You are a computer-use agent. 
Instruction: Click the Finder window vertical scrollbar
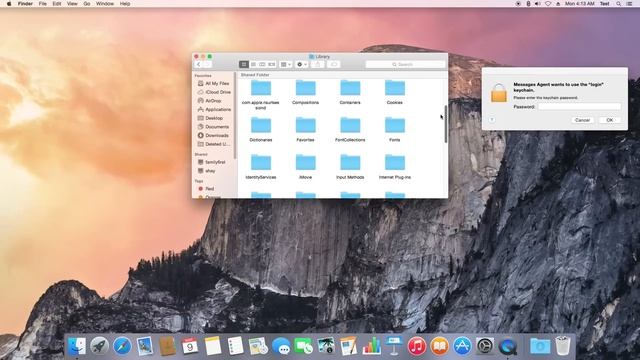446,124
